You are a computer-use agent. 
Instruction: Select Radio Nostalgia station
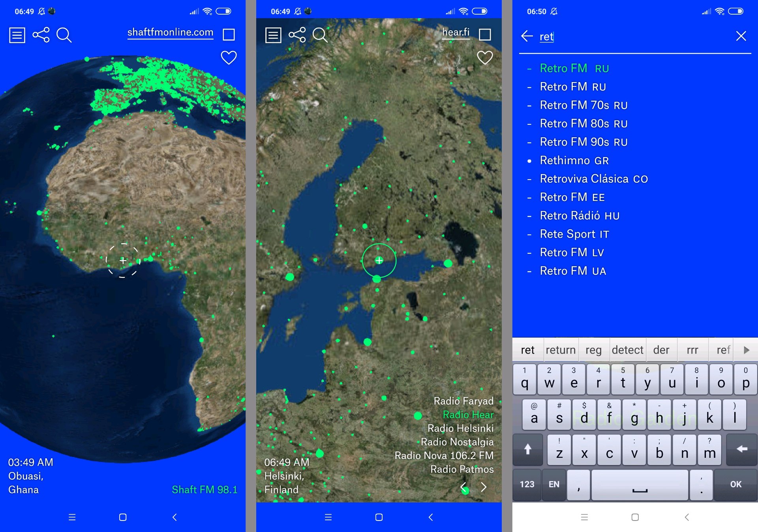(x=457, y=442)
